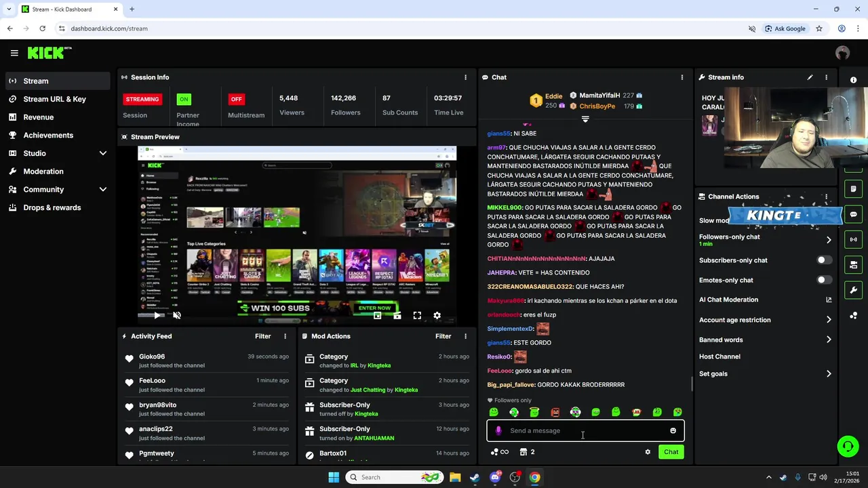The image size is (868, 488).
Task: Click Host Channel action
Action: click(719, 357)
